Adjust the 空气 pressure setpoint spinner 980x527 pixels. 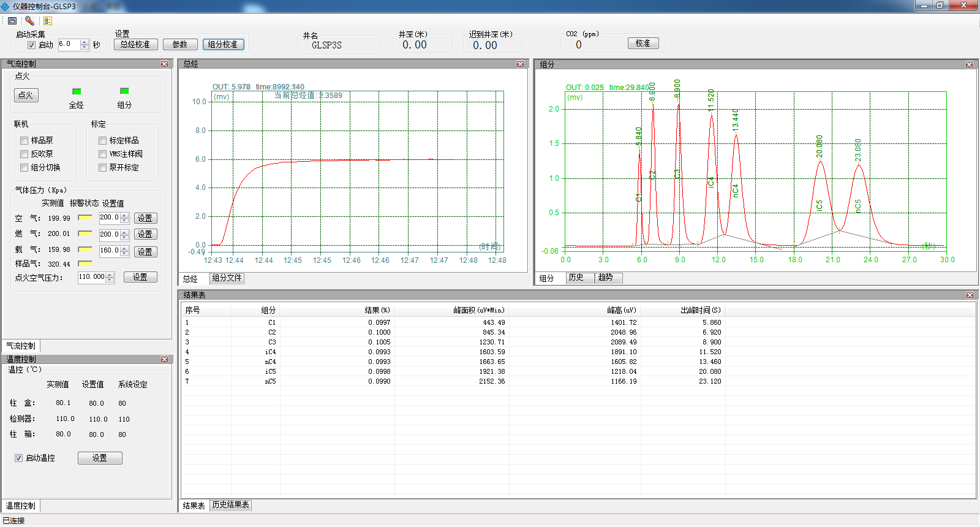tap(124, 218)
